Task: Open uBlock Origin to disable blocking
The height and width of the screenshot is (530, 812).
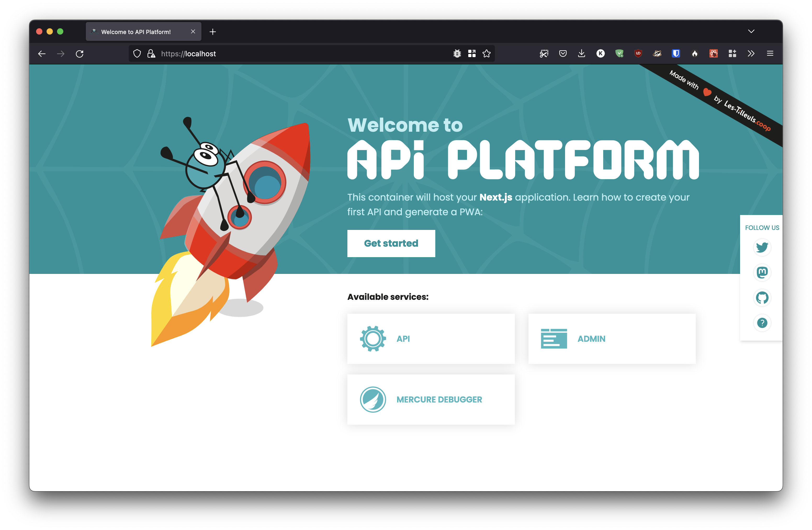Action: click(638, 54)
